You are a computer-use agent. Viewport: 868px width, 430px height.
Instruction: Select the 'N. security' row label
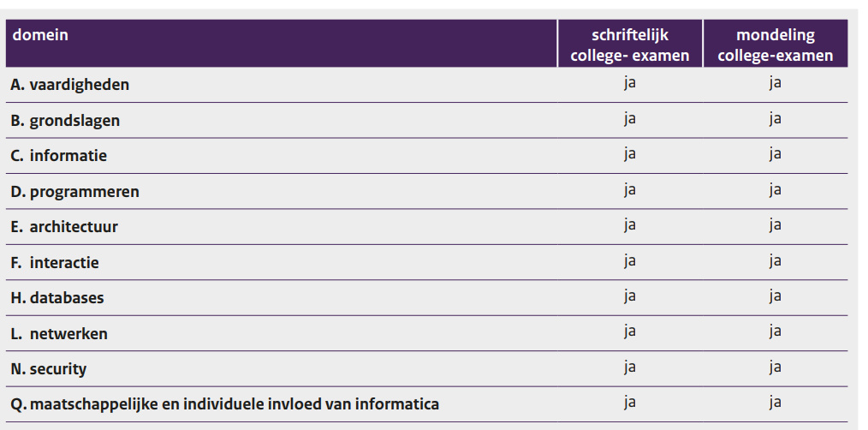[x=49, y=369]
